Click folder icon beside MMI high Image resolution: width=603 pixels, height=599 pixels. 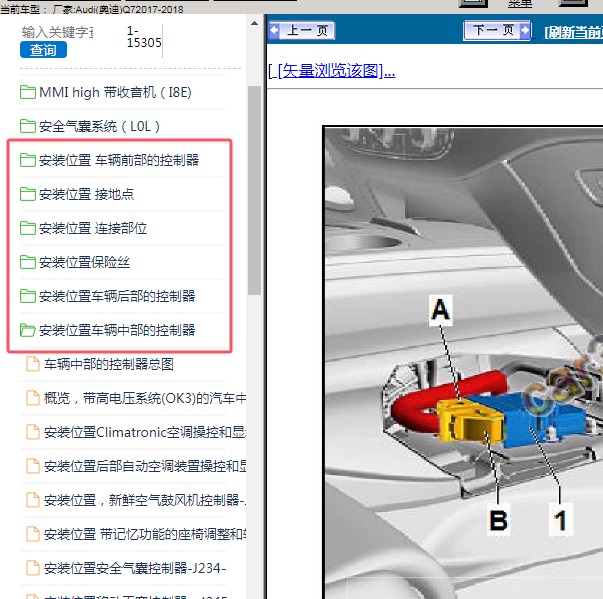point(28,92)
